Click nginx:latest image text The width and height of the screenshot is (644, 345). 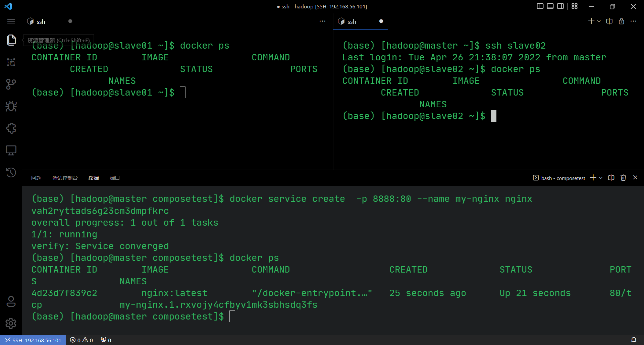point(174,293)
